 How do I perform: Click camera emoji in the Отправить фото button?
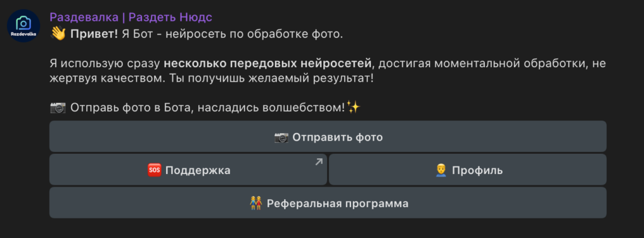point(281,137)
